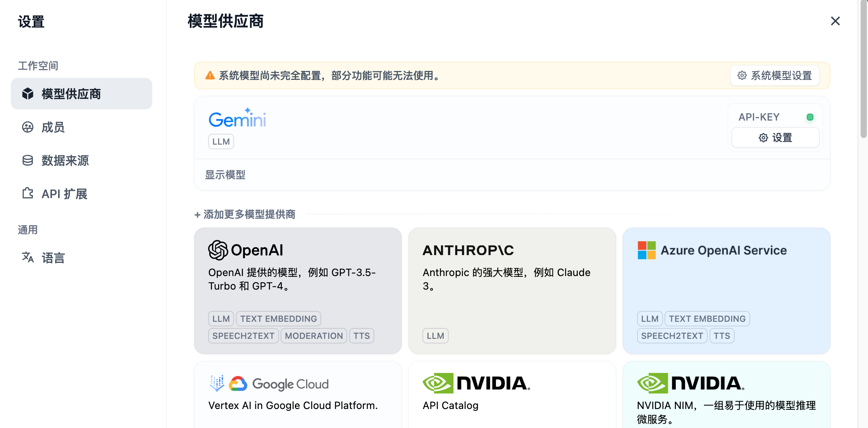Click the TTS tag on OpenAI card

[x=362, y=336]
